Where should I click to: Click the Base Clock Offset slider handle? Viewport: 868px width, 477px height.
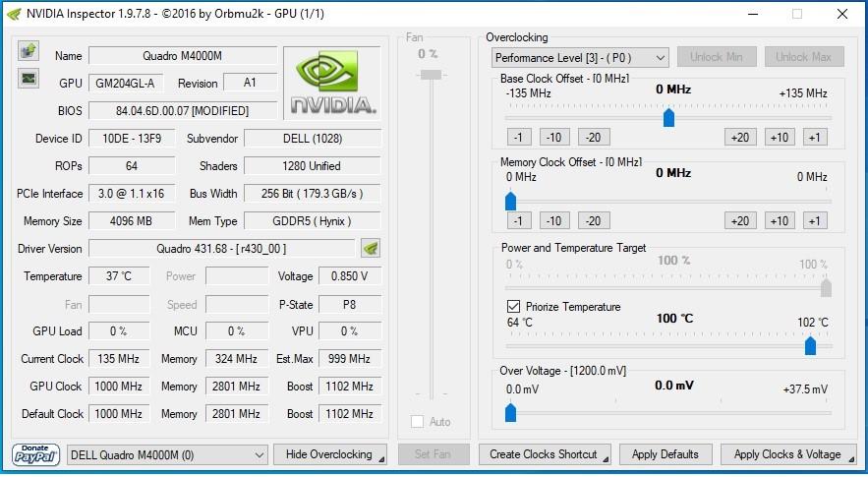pos(668,118)
